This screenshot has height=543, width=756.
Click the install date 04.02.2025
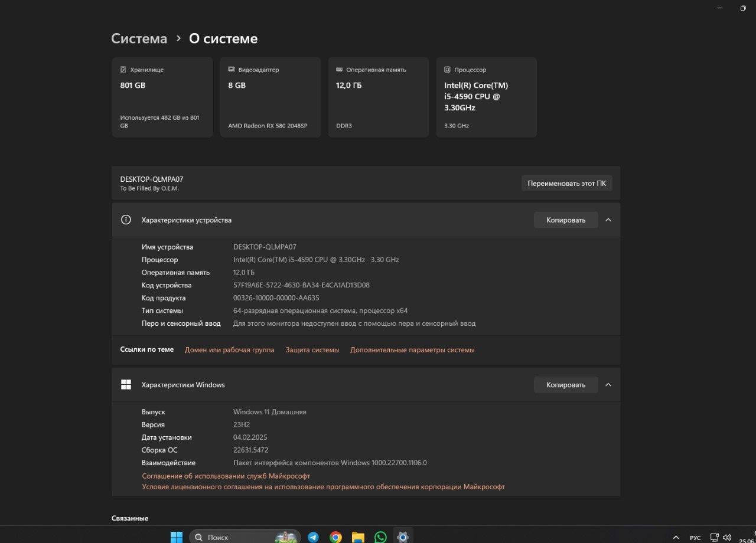250,437
